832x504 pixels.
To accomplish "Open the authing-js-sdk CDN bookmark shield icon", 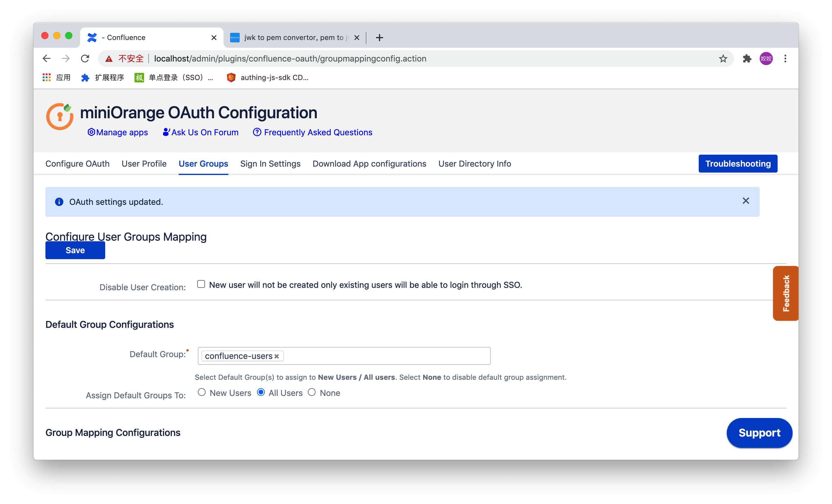I will coord(231,77).
